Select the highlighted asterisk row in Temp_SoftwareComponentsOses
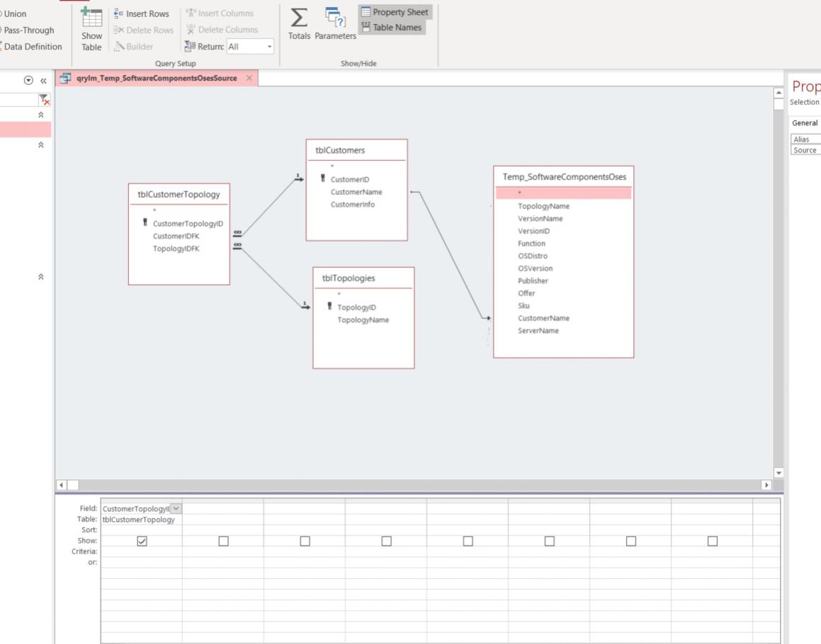 (x=563, y=193)
